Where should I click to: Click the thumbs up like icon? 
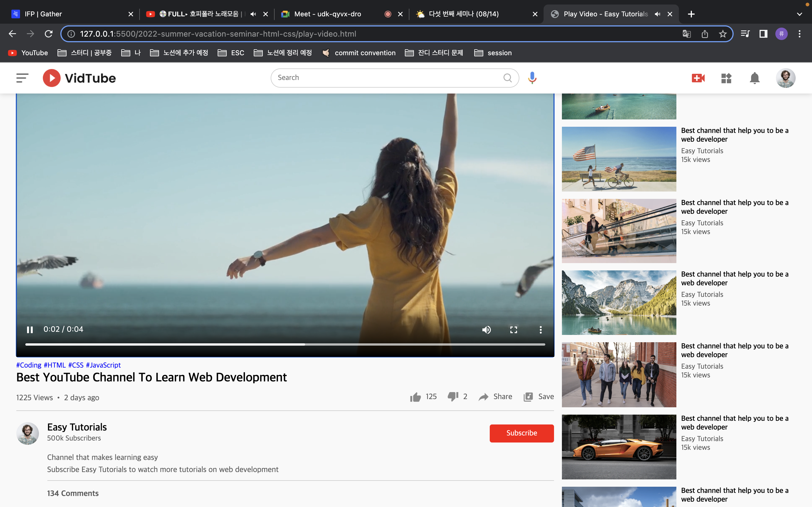tap(415, 397)
